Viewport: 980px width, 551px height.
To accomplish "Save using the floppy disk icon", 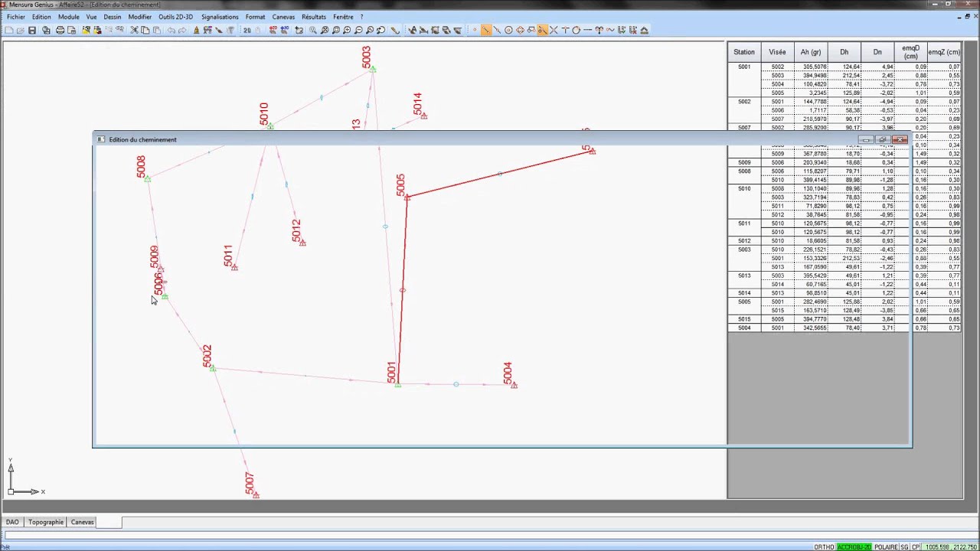I will [32, 30].
